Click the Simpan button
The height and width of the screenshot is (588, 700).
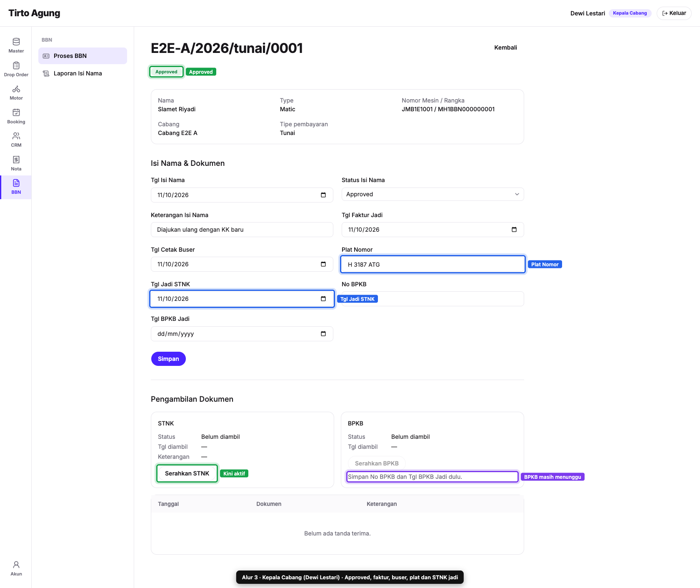[x=168, y=359]
